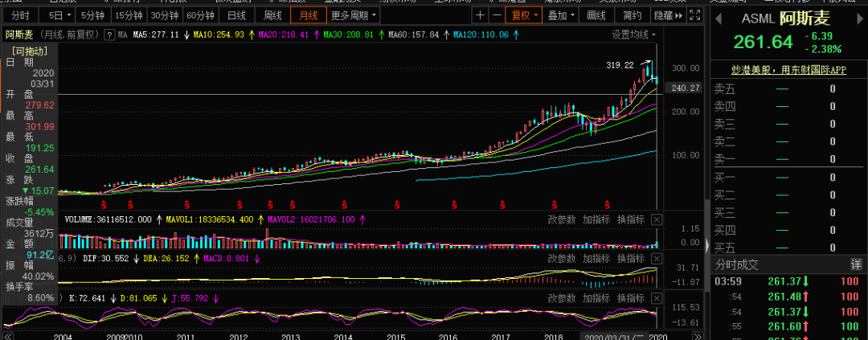The height and width of the screenshot is (340, 868).
Task: Click the 炒港美股,用东财国际APP link
Action: (x=788, y=71)
